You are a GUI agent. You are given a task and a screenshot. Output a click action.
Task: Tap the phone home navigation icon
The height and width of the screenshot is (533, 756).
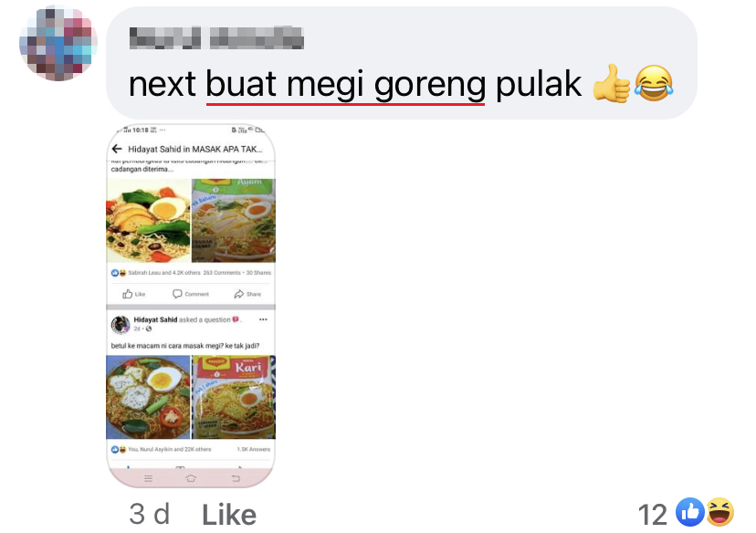tap(191, 478)
